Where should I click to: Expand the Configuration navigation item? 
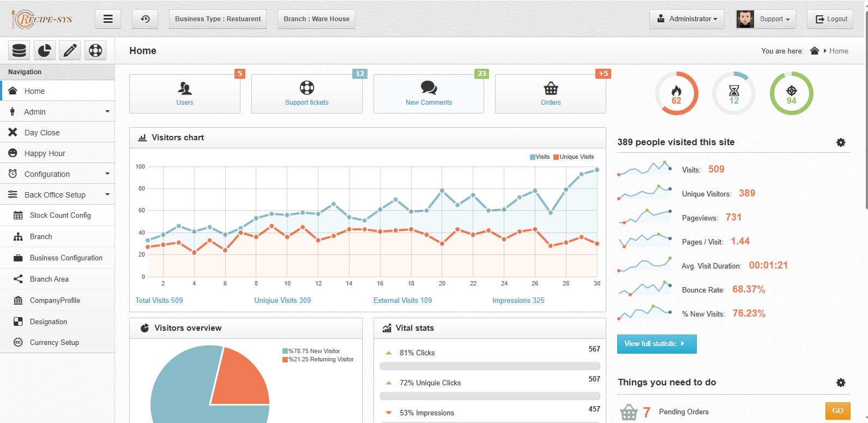click(x=57, y=174)
